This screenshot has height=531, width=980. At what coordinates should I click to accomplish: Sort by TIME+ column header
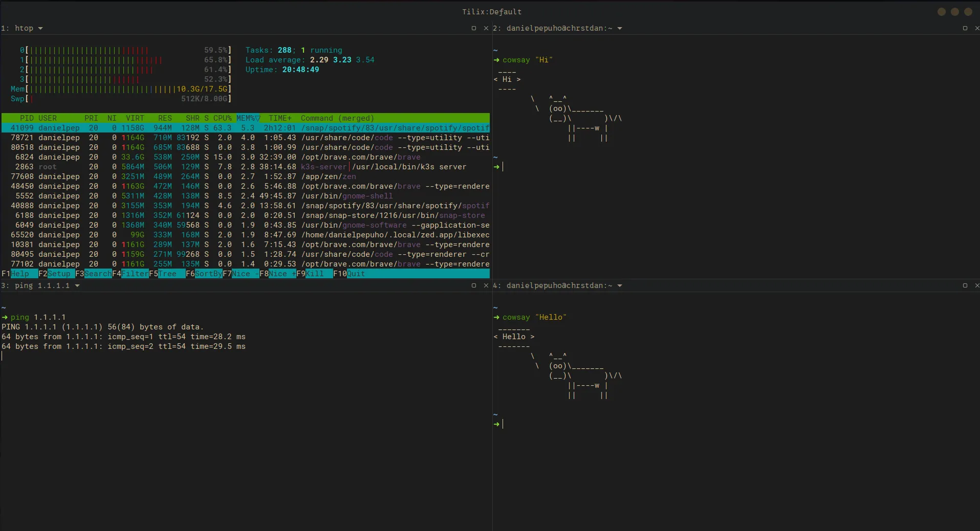[280, 118]
